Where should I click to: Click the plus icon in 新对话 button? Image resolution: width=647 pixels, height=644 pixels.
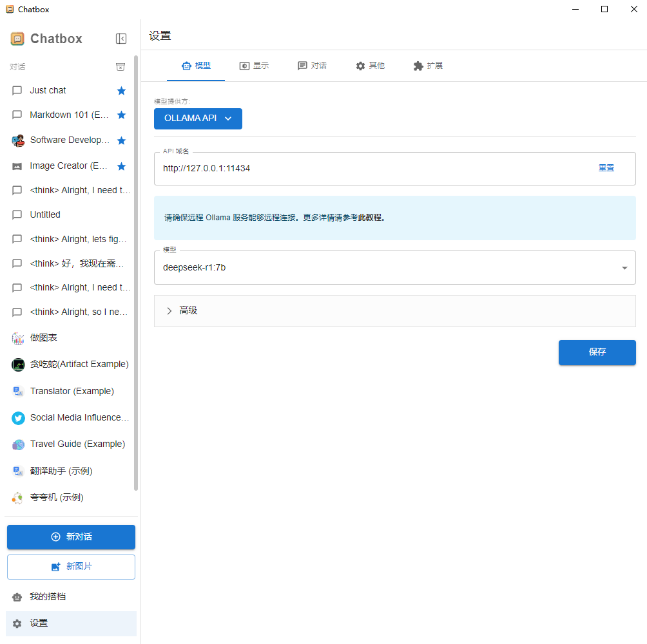(x=55, y=537)
